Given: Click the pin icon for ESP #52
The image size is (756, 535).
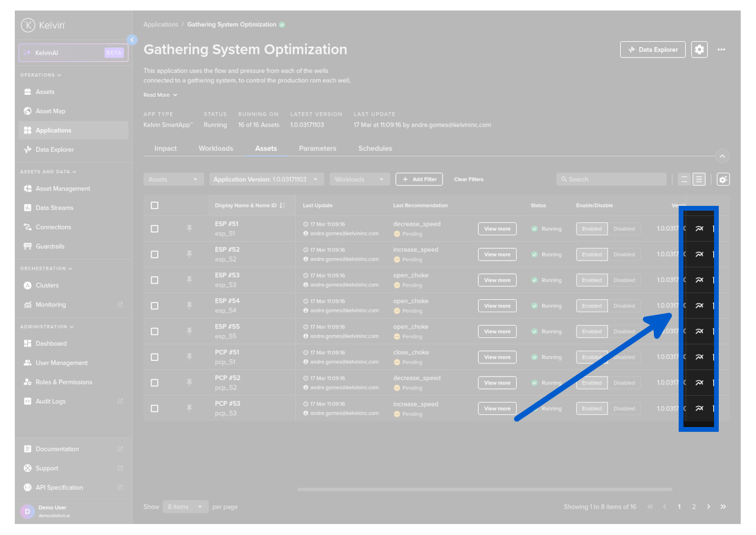Looking at the screenshot, I should click(189, 254).
